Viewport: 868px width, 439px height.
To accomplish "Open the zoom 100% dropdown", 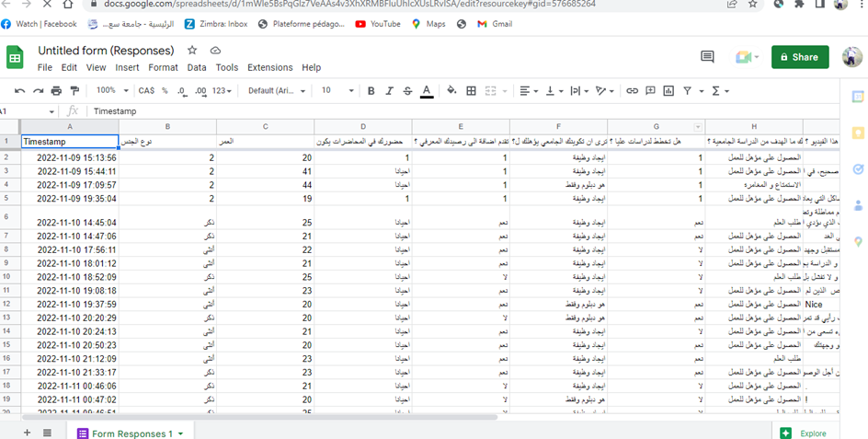I will [x=112, y=91].
